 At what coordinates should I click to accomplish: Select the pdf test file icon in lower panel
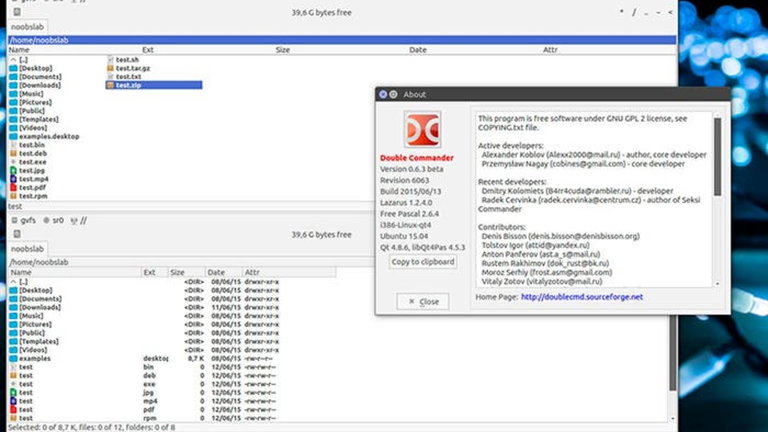[13, 409]
